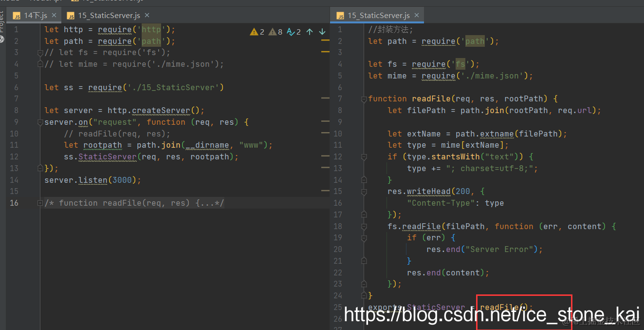Close the right pane 15_StaticServer.js tab
644x330 pixels.
pyautogui.click(x=417, y=16)
